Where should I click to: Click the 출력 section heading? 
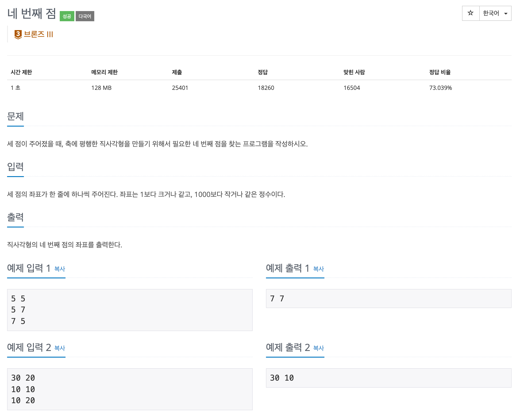tap(15, 217)
